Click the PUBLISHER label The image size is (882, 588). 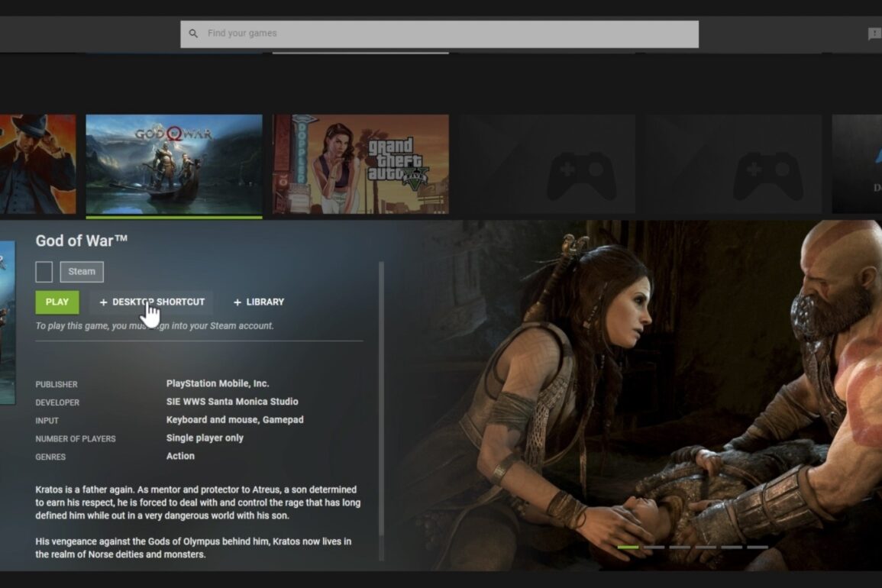[x=57, y=384]
